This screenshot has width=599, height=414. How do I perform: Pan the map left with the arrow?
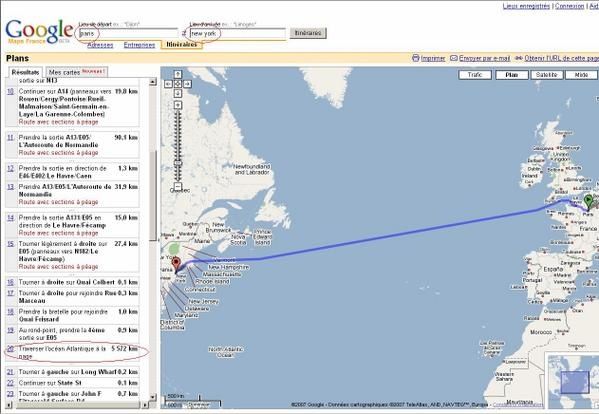(168, 84)
